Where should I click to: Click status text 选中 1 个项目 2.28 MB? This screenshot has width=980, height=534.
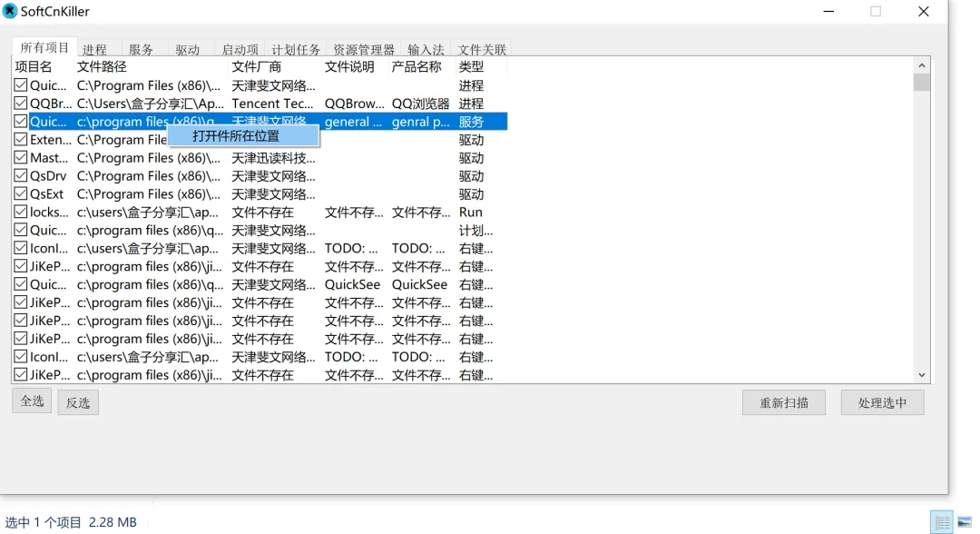click(x=71, y=522)
